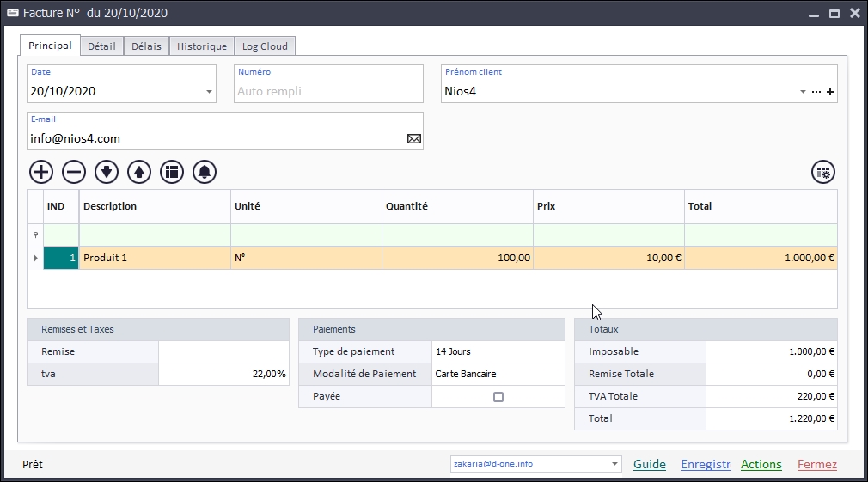Click the remove row minus icon
Screen dimensions: 868x482
pos(74,172)
